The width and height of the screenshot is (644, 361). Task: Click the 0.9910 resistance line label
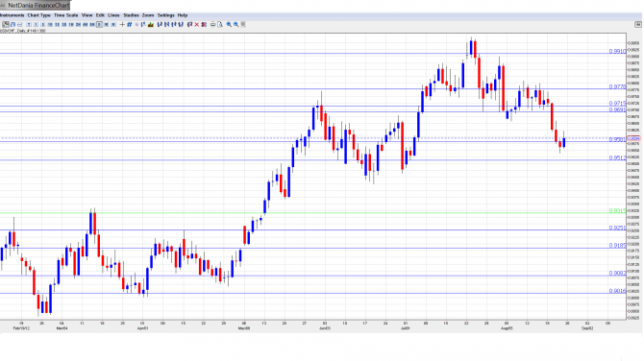(x=617, y=51)
